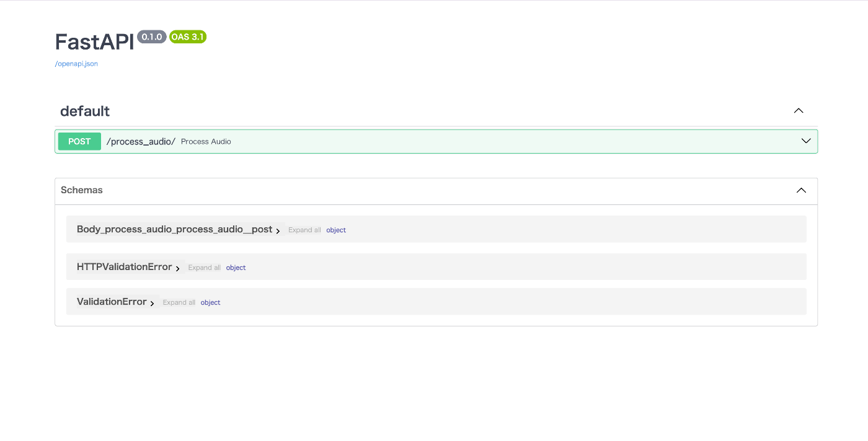Collapse the Schemas section chevron
This screenshot has height=441, width=868.
pyautogui.click(x=801, y=191)
